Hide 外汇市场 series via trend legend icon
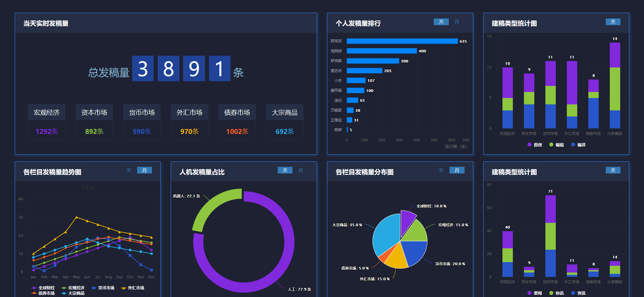The height and width of the screenshot is (297, 644). (124, 288)
